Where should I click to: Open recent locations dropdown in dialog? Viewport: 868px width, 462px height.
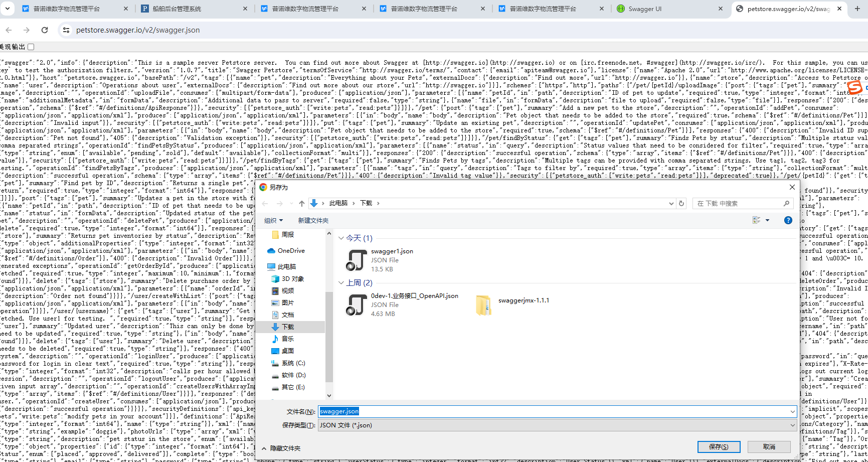pos(291,204)
